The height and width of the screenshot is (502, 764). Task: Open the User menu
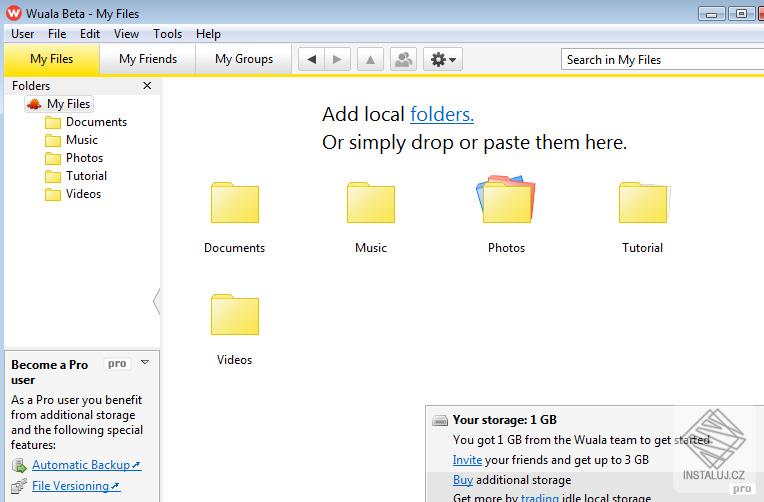coord(22,34)
